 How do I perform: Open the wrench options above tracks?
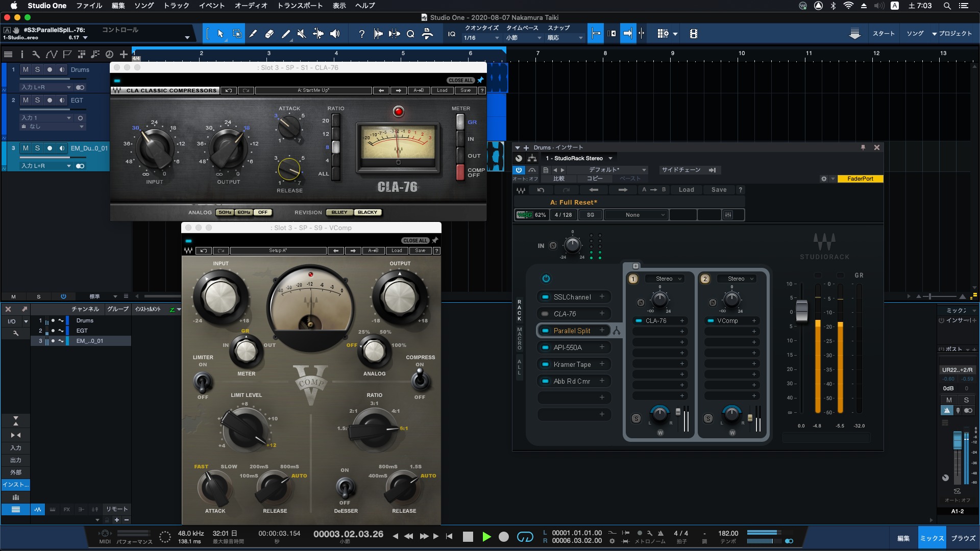pos(36,54)
